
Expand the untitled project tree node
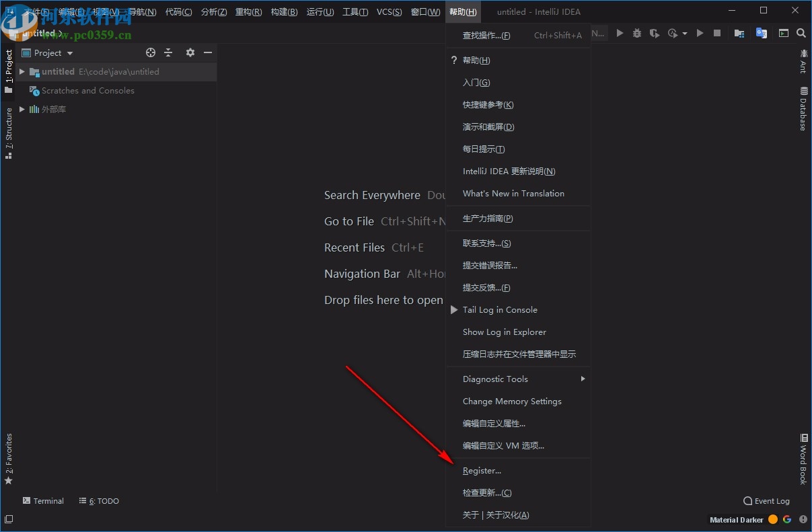pos(21,71)
